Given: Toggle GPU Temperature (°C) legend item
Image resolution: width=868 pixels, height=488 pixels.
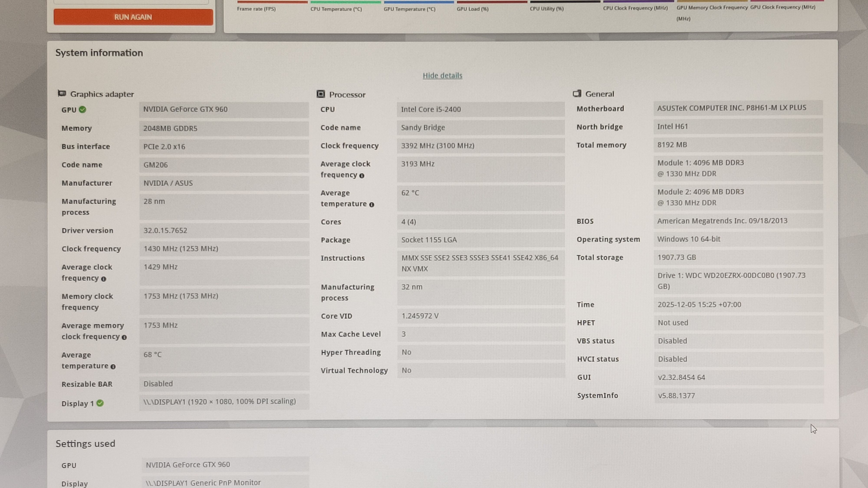Looking at the screenshot, I should point(409,9).
